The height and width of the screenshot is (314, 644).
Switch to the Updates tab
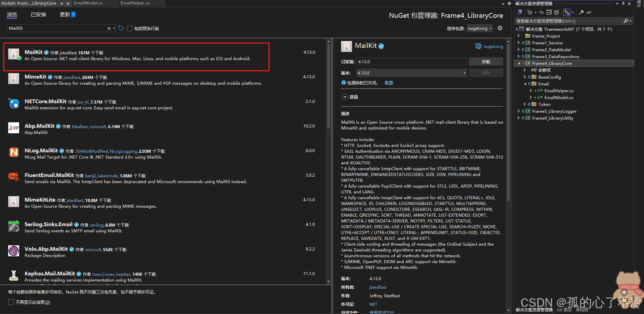click(x=67, y=15)
